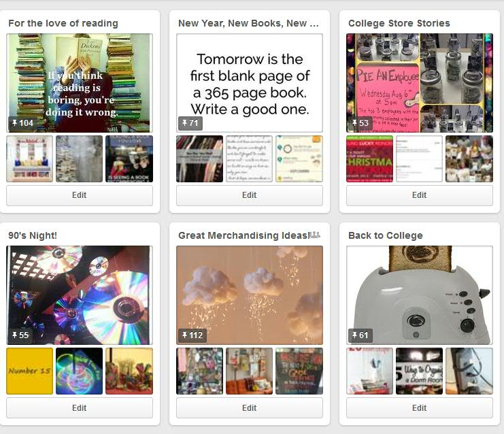Screen dimensions: 504x434
Task: Open the yellow Number 15 thumbnail
Action: 29,371
